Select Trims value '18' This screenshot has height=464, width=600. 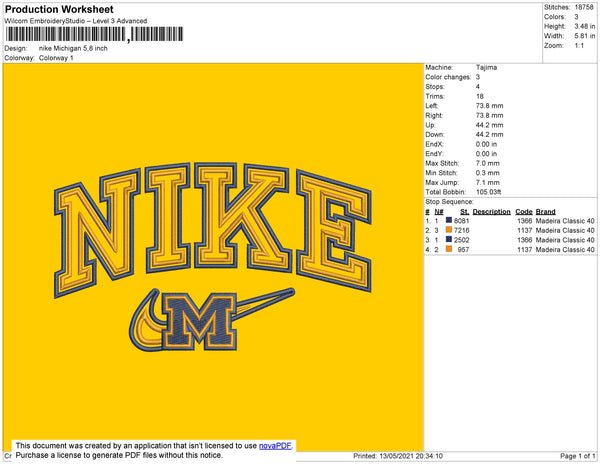click(x=480, y=96)
